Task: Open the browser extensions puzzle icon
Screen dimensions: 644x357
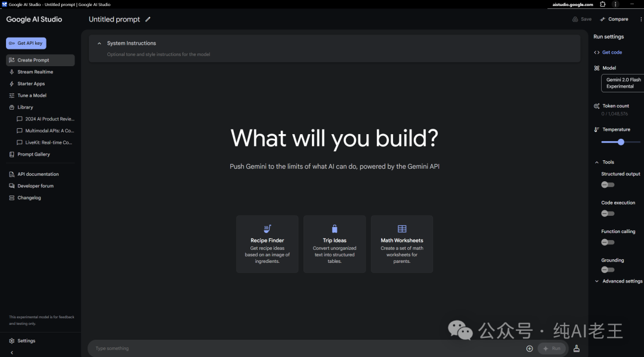Action: coord(602,4)
